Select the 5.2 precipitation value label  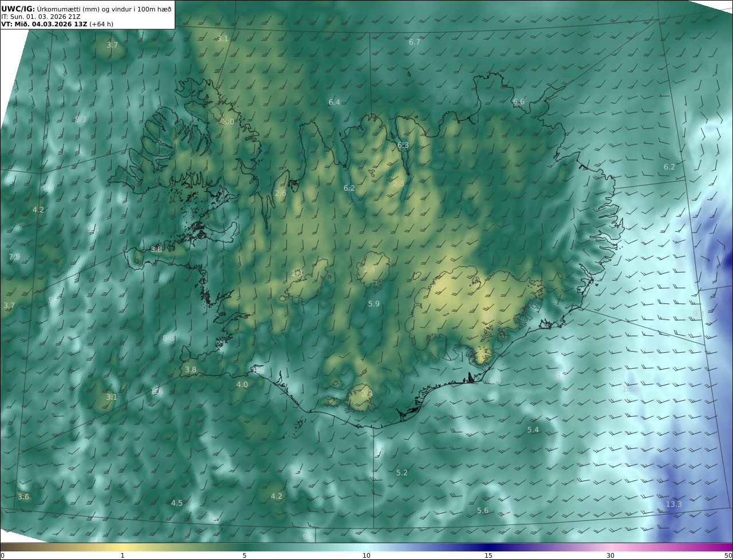tap(402, 473)
